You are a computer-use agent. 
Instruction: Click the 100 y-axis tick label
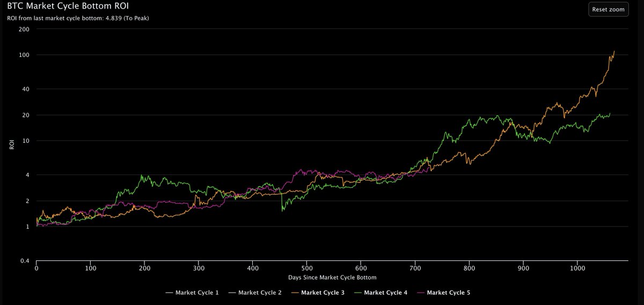coord(24,55)
